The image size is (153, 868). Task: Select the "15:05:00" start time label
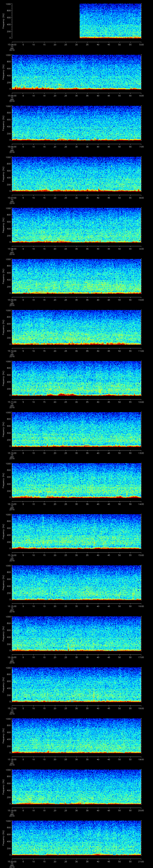12,96
